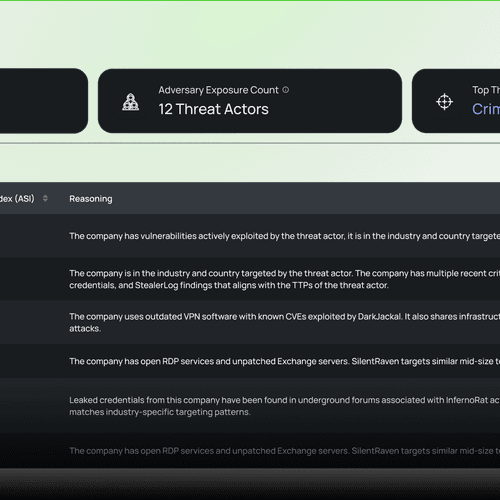The image size is (500, 500).
Task: Click the row mentioning StealerLog findings
Action: coord(250,279)
